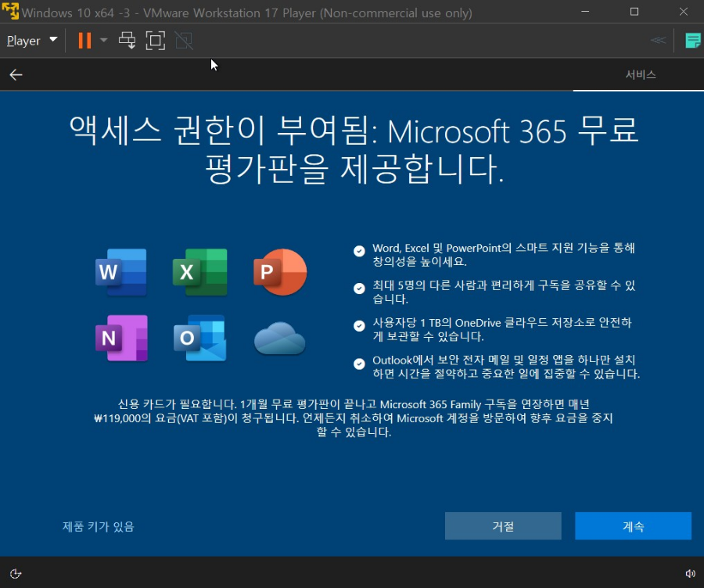This screenshot has width=704, height=588.
Task: Click the Excel app icon
Action: (199, 272)
